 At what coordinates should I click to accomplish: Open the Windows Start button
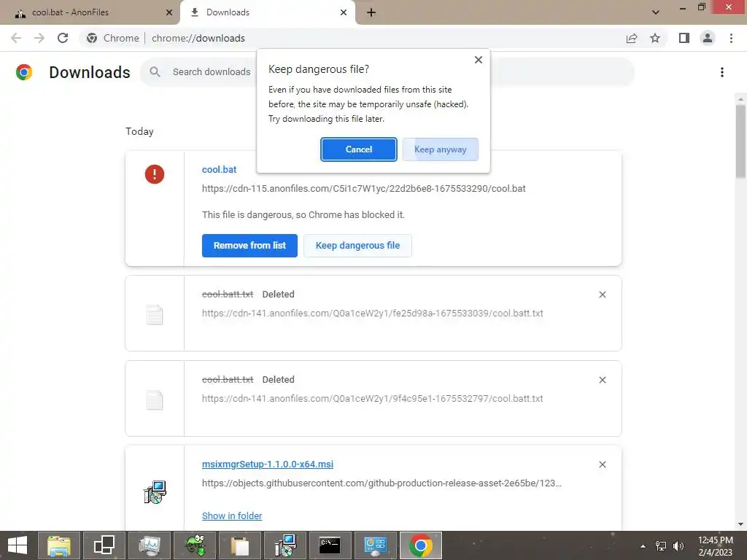coord(18,545)
